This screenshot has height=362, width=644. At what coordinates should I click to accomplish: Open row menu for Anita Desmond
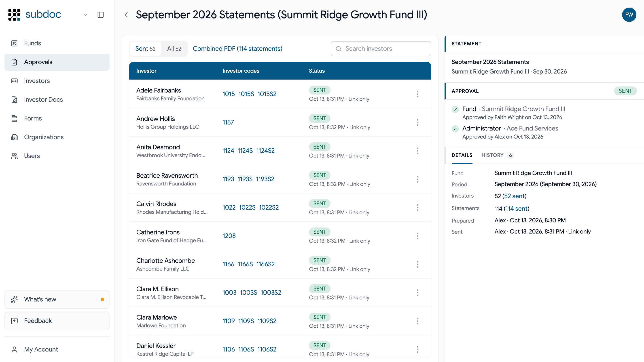tap(417, 151)
